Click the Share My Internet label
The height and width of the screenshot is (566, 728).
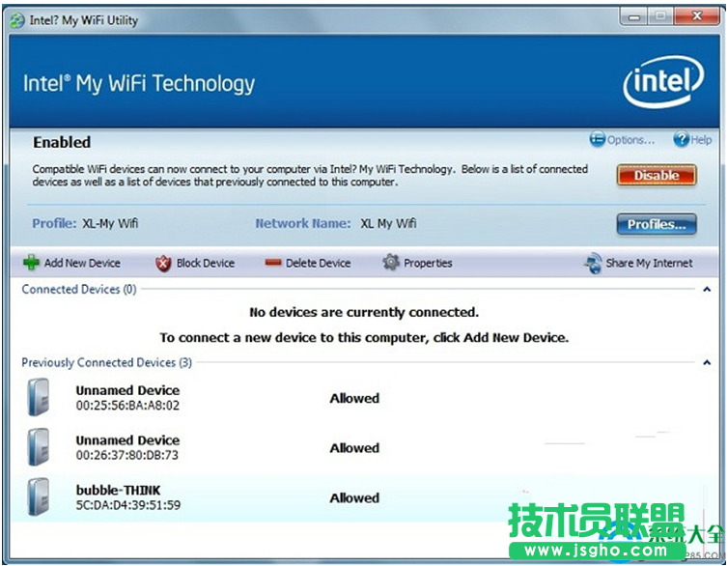(x=649, y=263)
